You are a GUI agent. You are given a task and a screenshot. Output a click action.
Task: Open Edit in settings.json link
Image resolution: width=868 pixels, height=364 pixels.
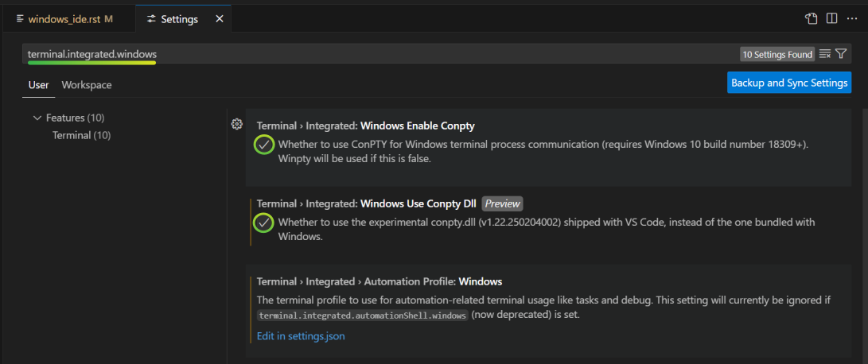301,336
